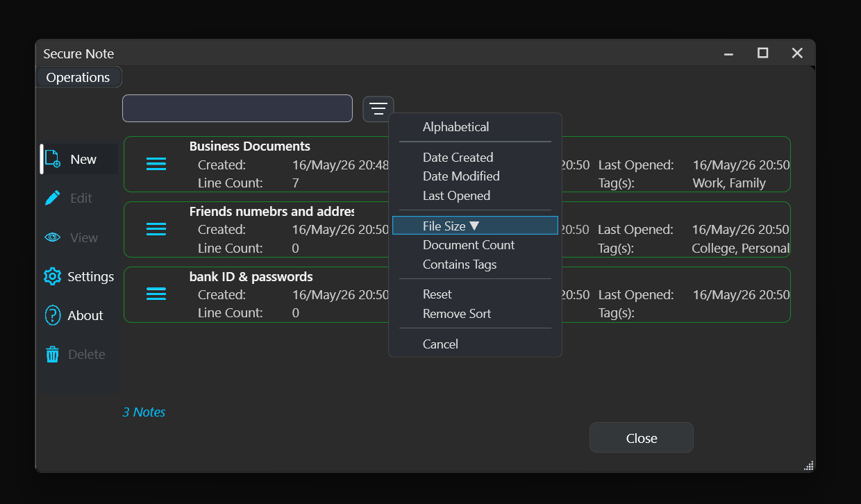
Task: Open Settings via the gear icon
Action: pyautogui.click(x=52, y=276)
